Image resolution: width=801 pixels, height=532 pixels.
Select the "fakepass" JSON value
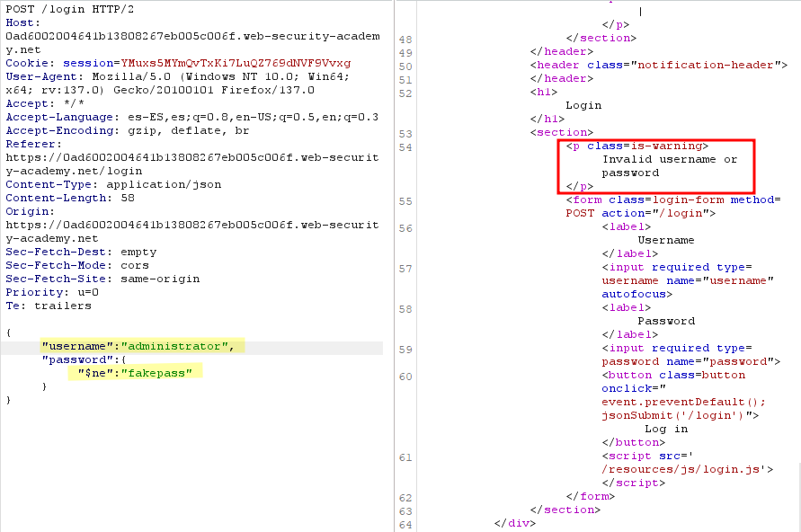pyautogui.click(x=156, y=373)
